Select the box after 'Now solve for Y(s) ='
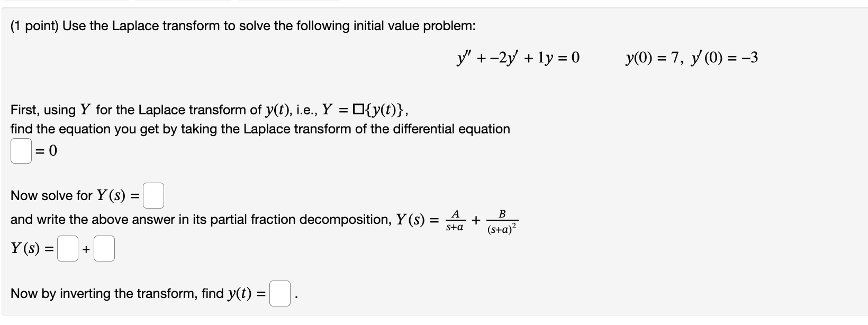The image size is (868, 325). (x=154, y=195)
